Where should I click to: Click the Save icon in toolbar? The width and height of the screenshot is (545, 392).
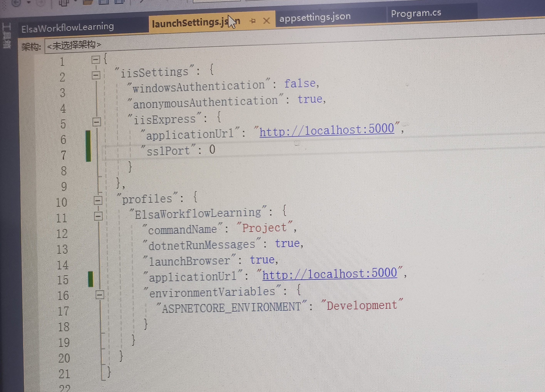(x=104, y=2)
